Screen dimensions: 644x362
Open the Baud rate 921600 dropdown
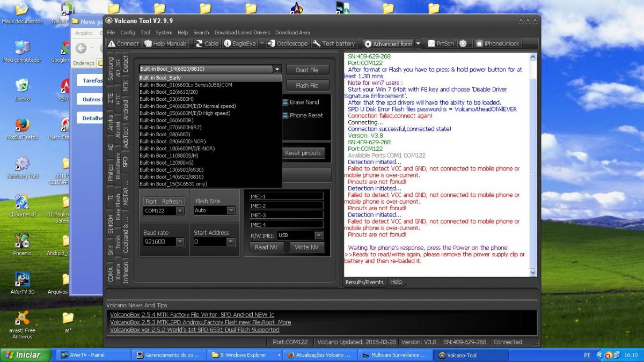(x=180, y=242)
